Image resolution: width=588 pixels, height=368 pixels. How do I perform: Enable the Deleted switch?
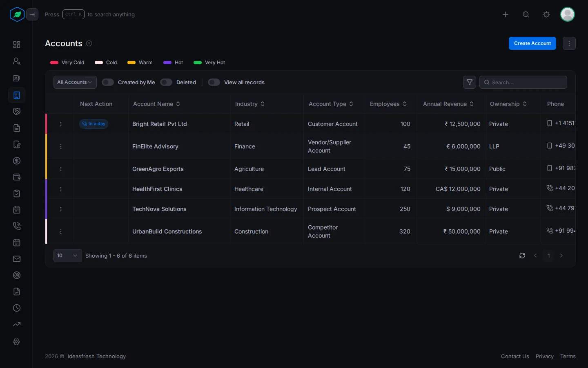[x=166, y=82]
